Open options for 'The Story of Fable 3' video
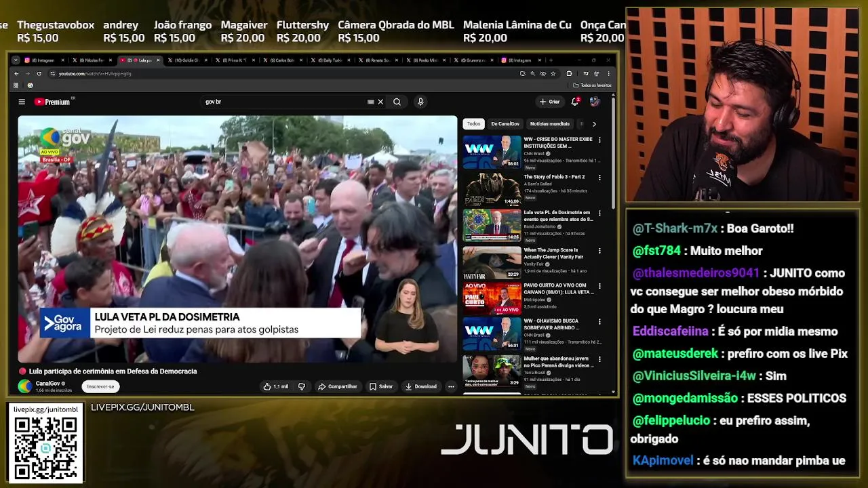Viewport: 868px width, 488px height. [x=599, y=177]
